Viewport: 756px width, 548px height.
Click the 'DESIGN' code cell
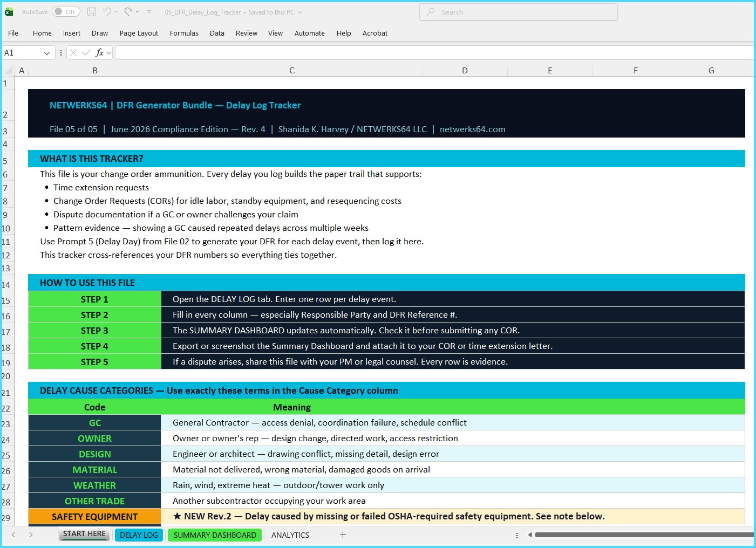tap(94, 454)
